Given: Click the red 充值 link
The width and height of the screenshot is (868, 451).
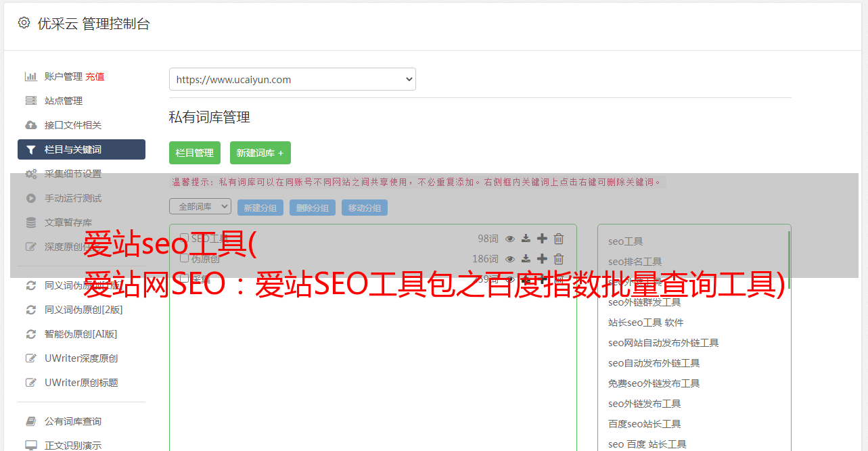Looking at the screenshot, I should coord(95,76).
